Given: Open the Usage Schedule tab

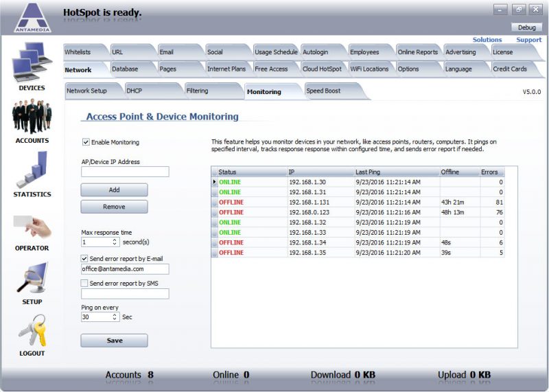Looking at the screenshot, I should [x=276, y=52].
